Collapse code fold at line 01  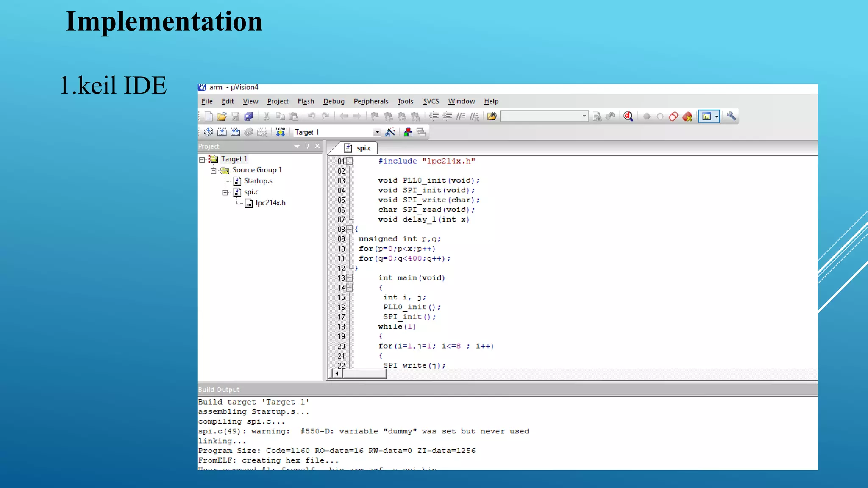pyautogui.click(x=349, y=161)
